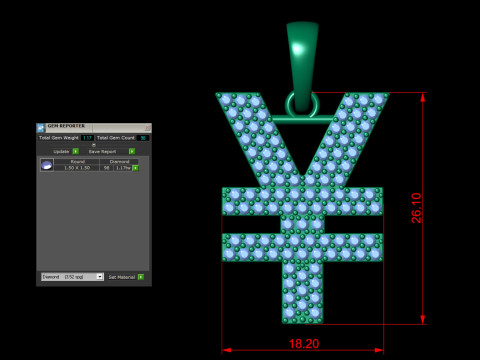Image resolution: width=480 pixels, height=360 pixels.
Task: Click the Gem Reporter title bar icon
Action: point(41,128)
